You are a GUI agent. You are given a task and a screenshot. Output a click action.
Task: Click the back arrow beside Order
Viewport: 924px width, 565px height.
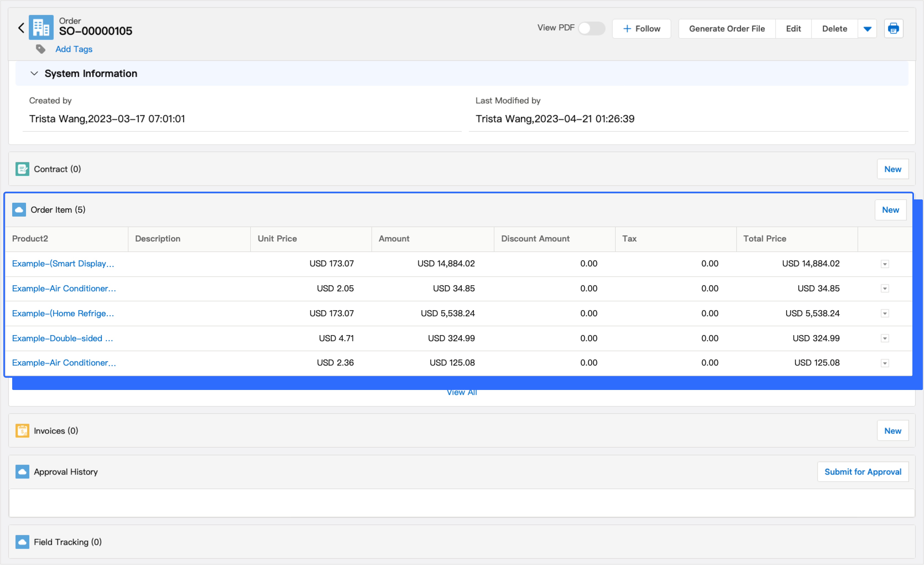pos(21,28)
